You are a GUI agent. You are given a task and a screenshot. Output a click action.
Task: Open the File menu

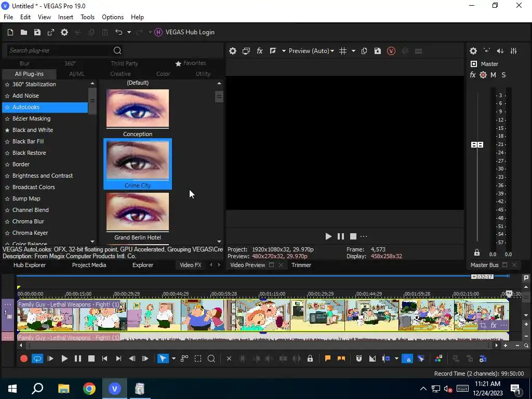(8, 17)
